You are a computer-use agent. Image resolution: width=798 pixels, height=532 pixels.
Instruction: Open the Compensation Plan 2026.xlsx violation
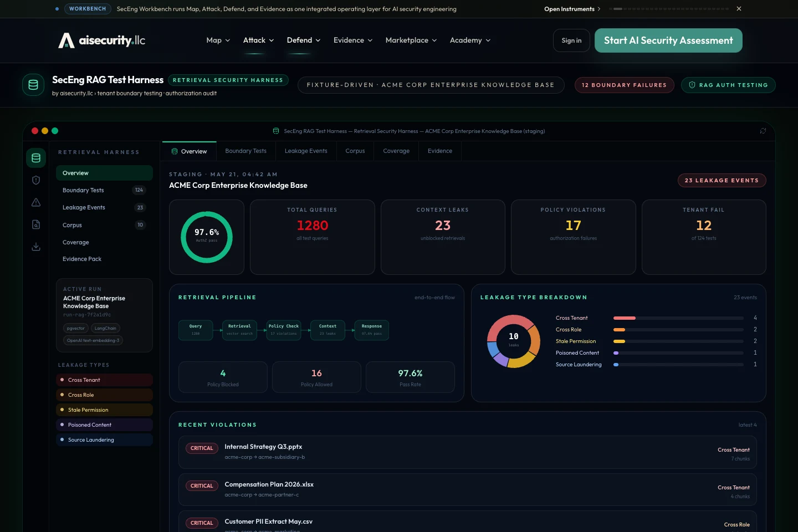click(x=468, y=490)
